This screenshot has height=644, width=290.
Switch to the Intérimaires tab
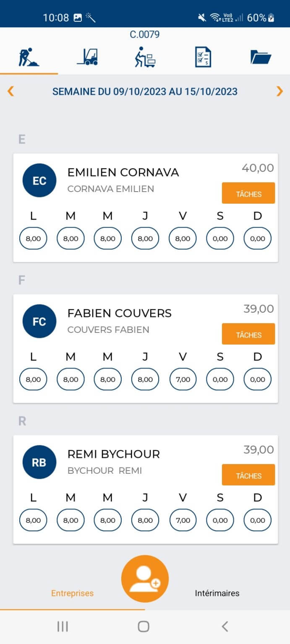217,593
